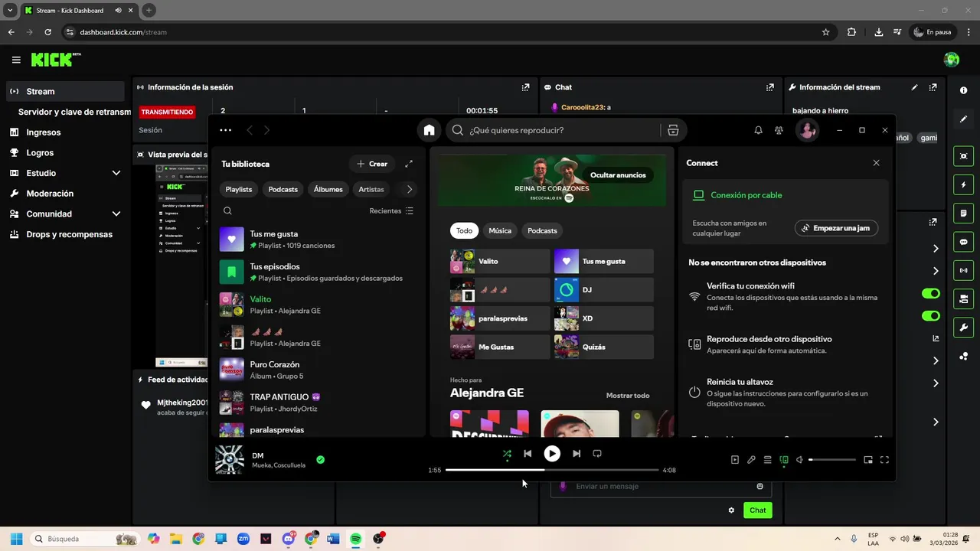
Task: Edit stream info with pencil icon
Action: (x=914, y=87)
